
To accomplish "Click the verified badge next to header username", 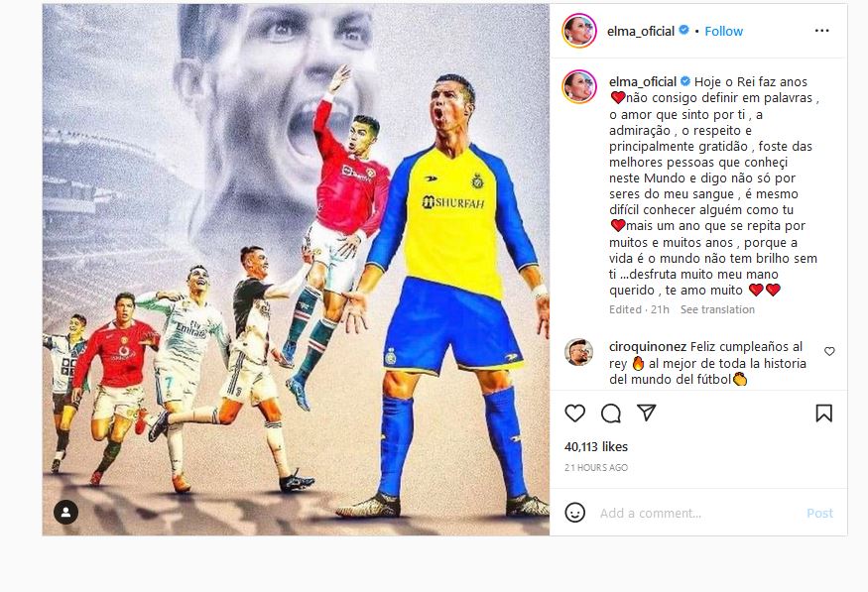I will [683, 31].
